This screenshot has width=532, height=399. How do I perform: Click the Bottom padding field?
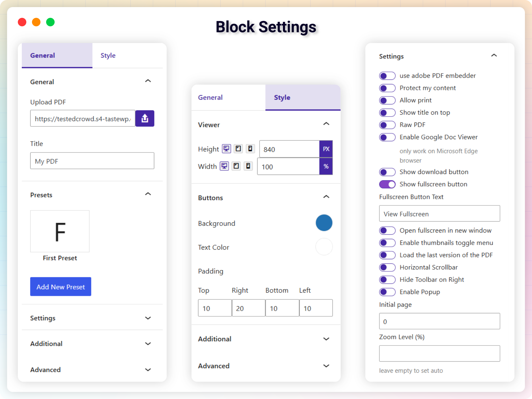(x=282, y=308)
